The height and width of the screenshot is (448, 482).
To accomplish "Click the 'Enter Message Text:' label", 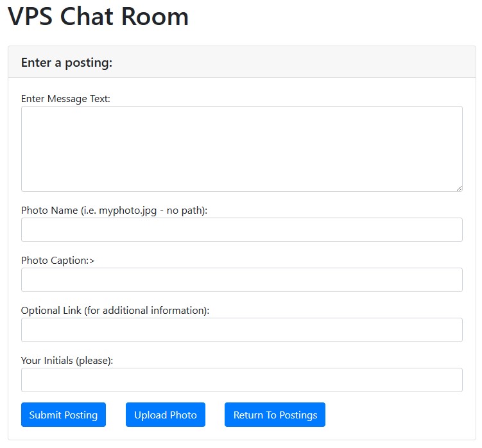I will click(65, 99).
